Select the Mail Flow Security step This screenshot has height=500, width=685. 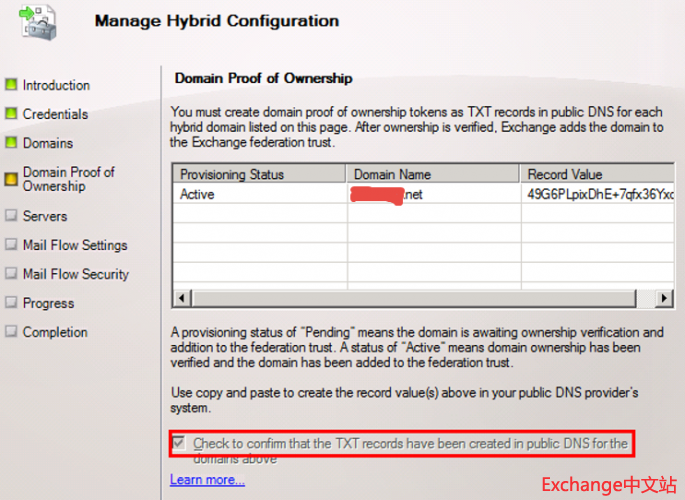pos(75,274)
